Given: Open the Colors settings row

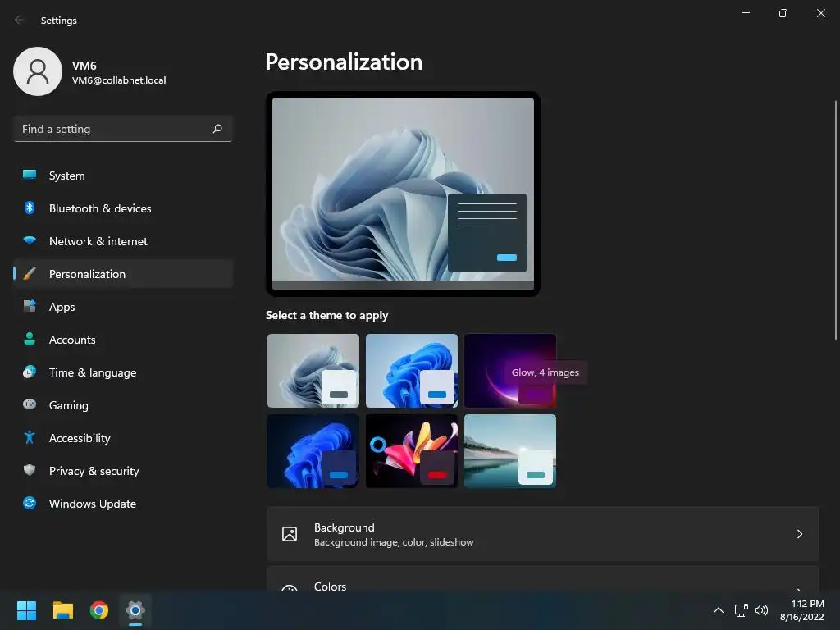Looking at the screenshot, I should [543, 578].
